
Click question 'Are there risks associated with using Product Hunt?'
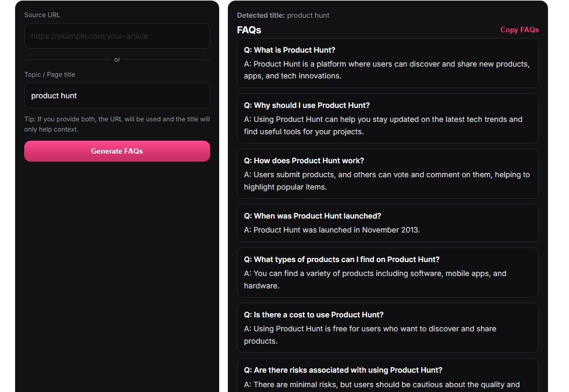pos(343,370)
